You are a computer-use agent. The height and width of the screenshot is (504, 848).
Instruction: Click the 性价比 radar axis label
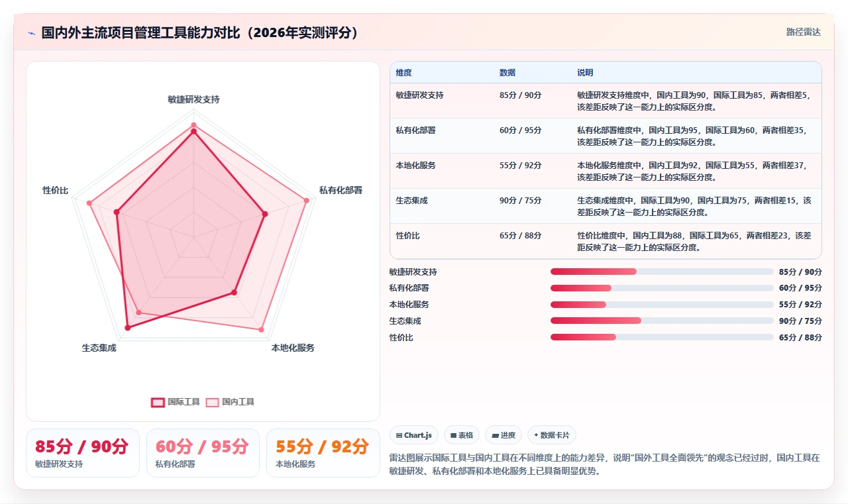click(56, 190)
